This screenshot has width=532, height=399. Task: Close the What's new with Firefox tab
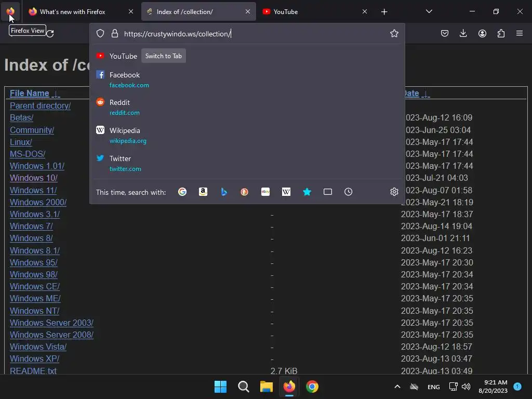click(x=130, y=11)
